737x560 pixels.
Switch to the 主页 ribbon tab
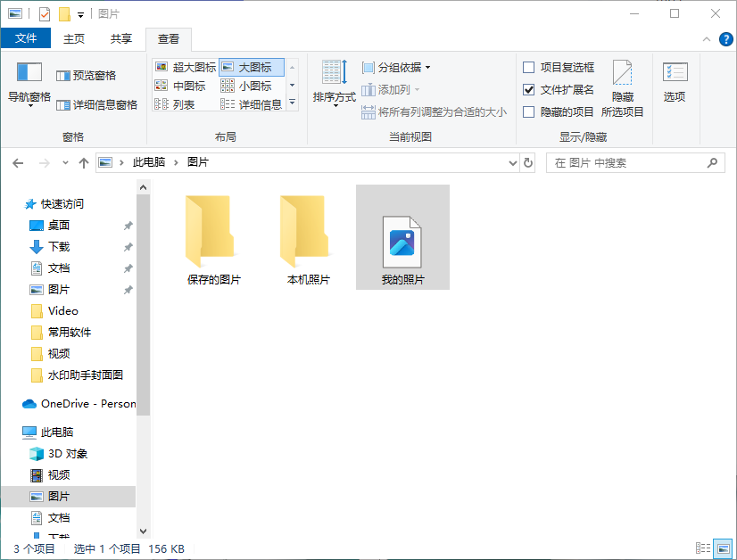[x=75, y=38]
